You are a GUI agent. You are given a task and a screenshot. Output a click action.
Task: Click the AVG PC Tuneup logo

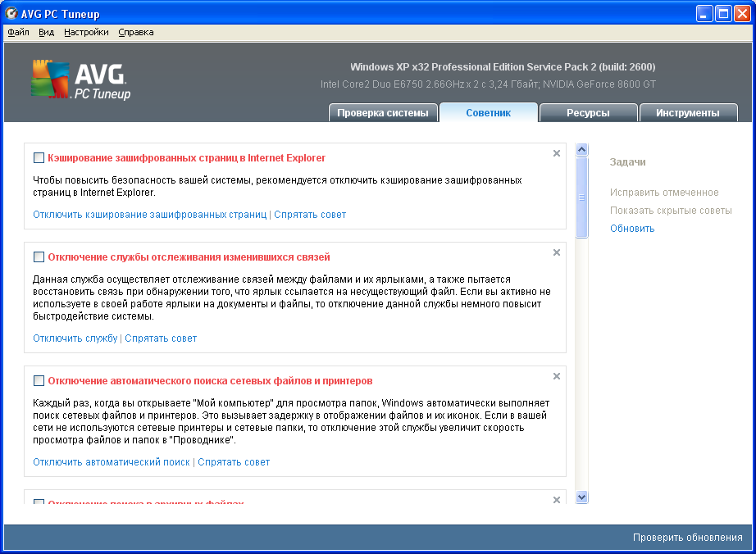coord(80,80)
